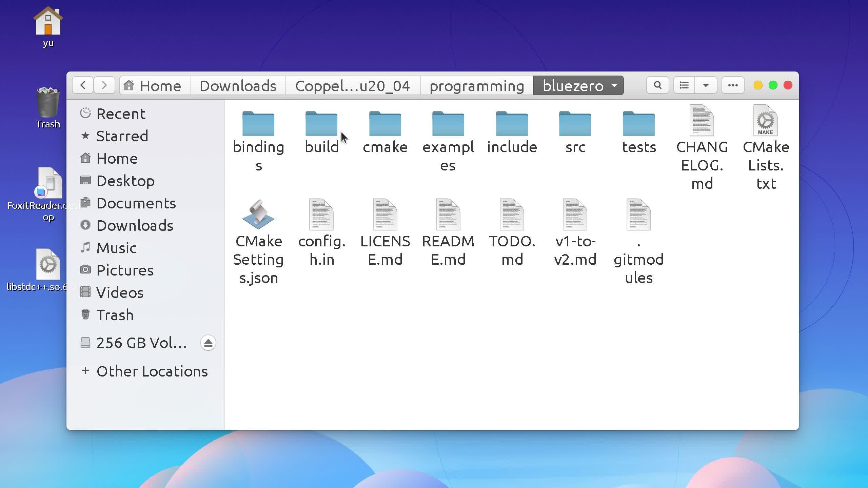Screen dimensions: 868x488
Task: Navigate back using the back arrow
Action: pyautogui.click(x=83, y=85)
